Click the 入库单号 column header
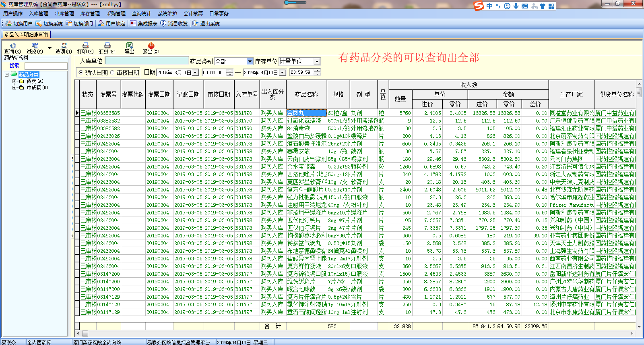The height and width of the screenshot is (345, 644). (247, 94)
